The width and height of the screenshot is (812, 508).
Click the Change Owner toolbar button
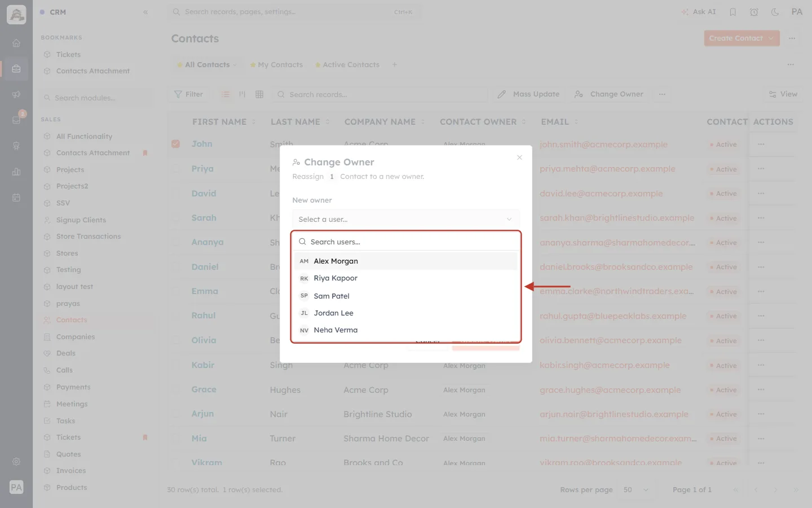tap(609, 94)
